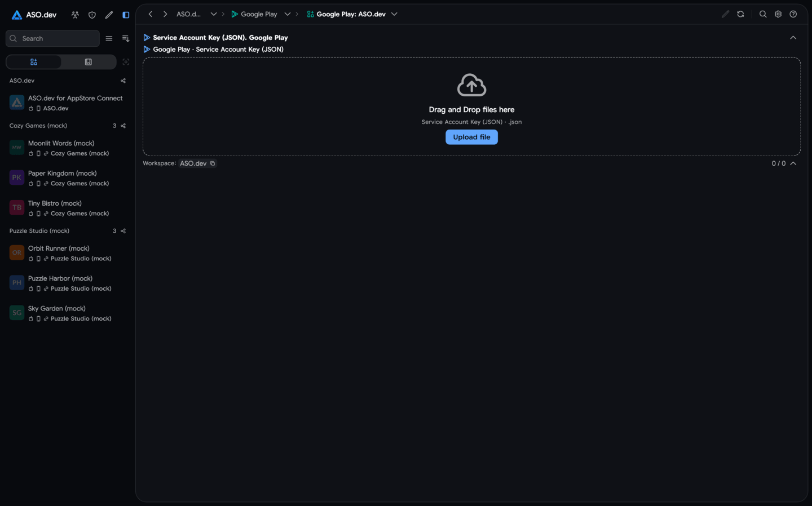The image size is (812, 506).
Task: Switch to the bookmarks tab
Action: [x=88, y=62]
